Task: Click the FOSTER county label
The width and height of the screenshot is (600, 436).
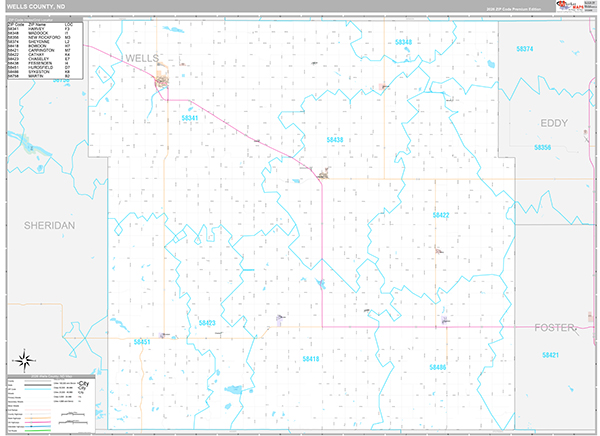Action: (555, 328)
